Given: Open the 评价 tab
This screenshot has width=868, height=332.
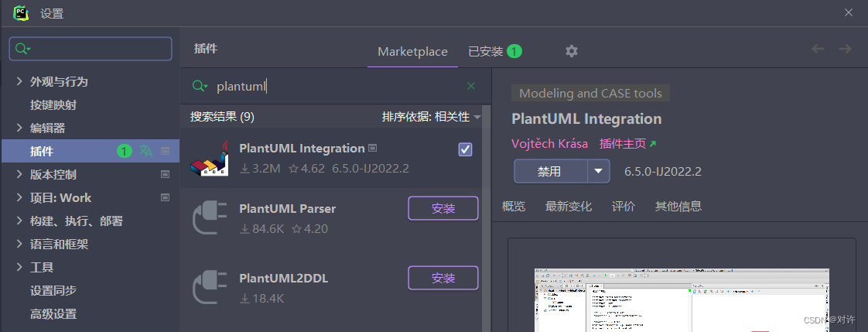Looking at the screenshot, I should (624, 207).
